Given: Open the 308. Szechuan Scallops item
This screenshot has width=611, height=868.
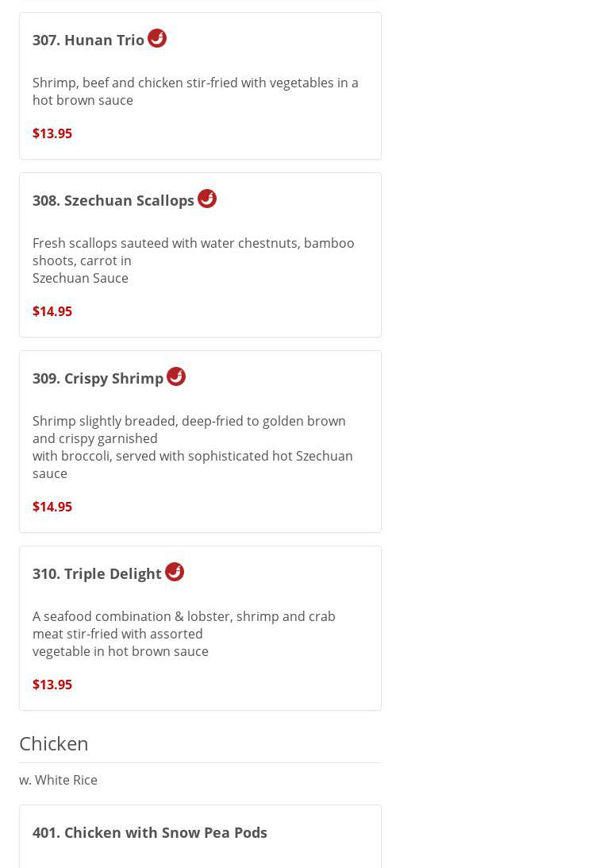Looking at the screenshot, I should click(x=113, y=200).
